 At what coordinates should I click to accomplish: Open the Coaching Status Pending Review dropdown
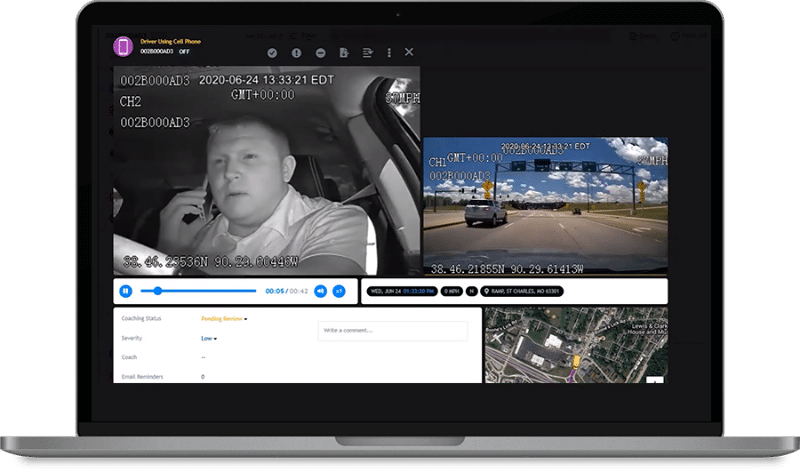(224, 318)
